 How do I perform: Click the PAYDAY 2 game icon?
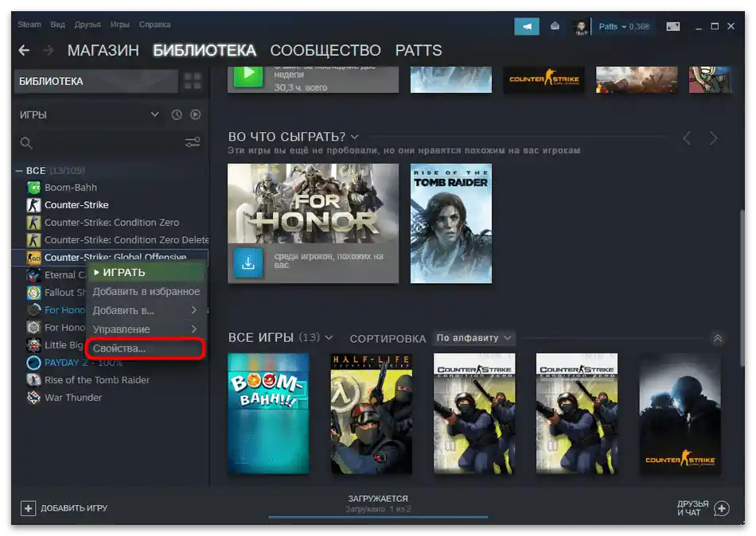coord(33,363)
